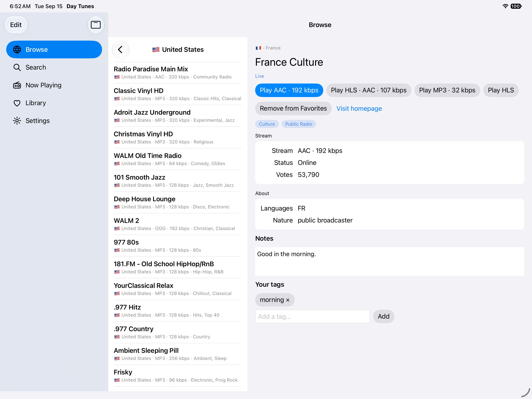Tap the battery indicator

(x=516, y=6)
